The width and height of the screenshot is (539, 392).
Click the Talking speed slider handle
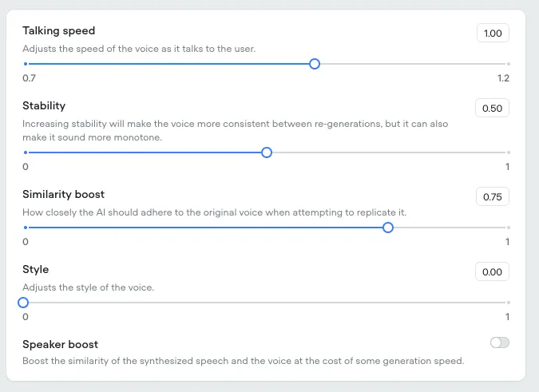tap(314, 64)
